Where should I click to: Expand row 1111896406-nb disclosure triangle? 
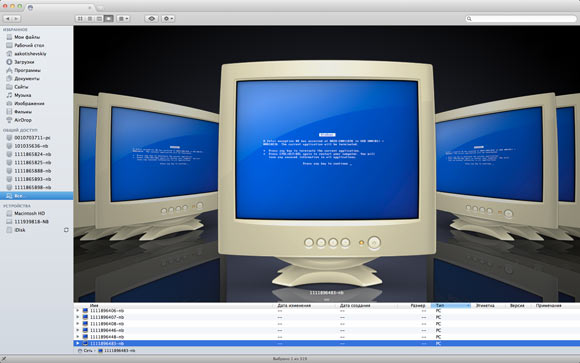pos(78,311)
